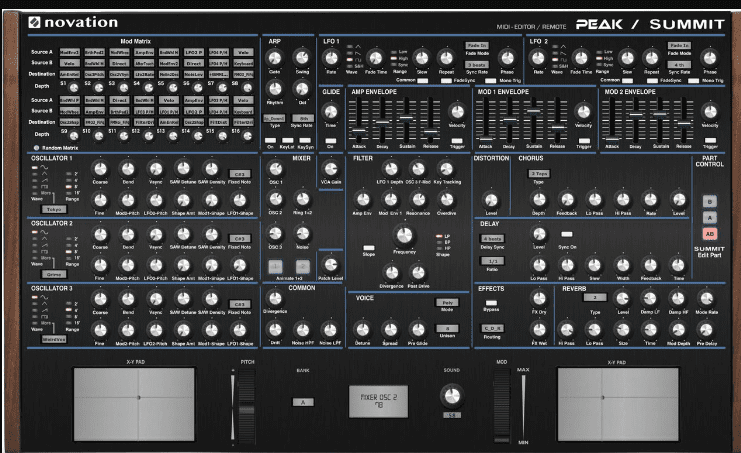
Task: Click the ARP Swing knob
Action: tap(302, 58)
